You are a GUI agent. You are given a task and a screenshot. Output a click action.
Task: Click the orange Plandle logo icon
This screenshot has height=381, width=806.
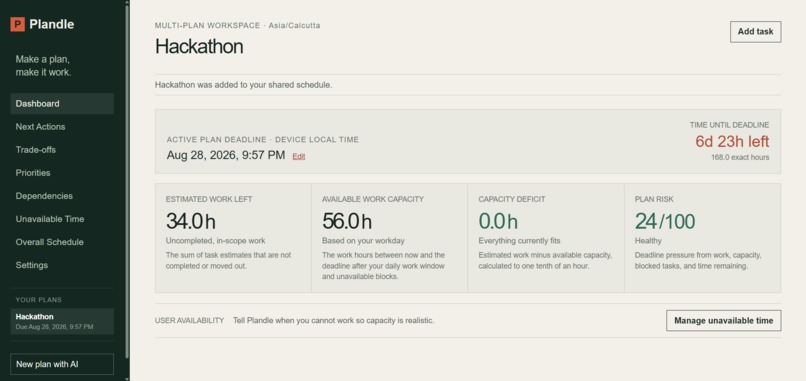click(x=17, y=24)
